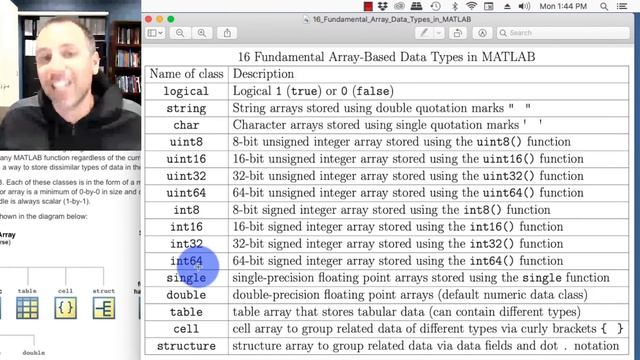Click the 'int8' class name cell
The height and width of the screenshot is (360, 640).
(x=186, y=210)
